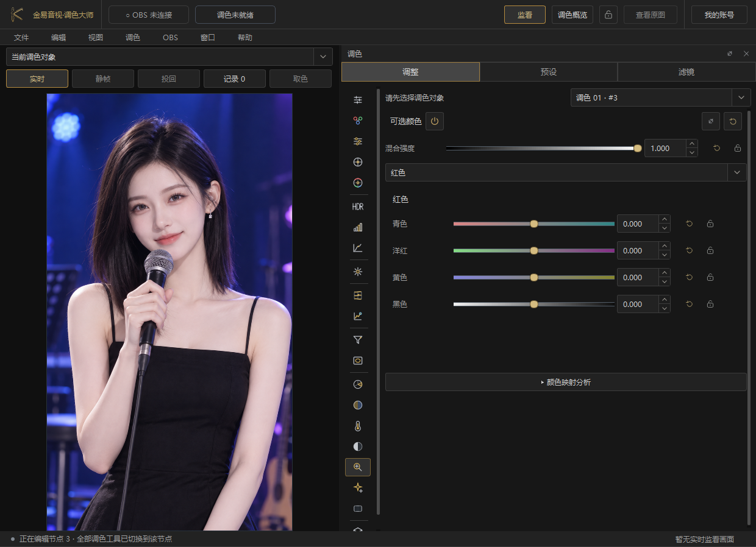The height and width of the screenshot is (547, 756).
Task: Reset the 黑色 slider value
Action: click(690, 304)
